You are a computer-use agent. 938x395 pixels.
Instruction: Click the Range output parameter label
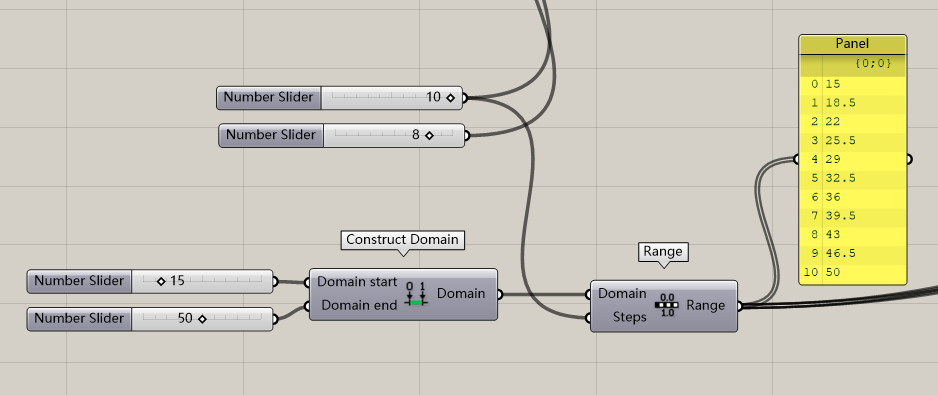click(x=705, y=305)
